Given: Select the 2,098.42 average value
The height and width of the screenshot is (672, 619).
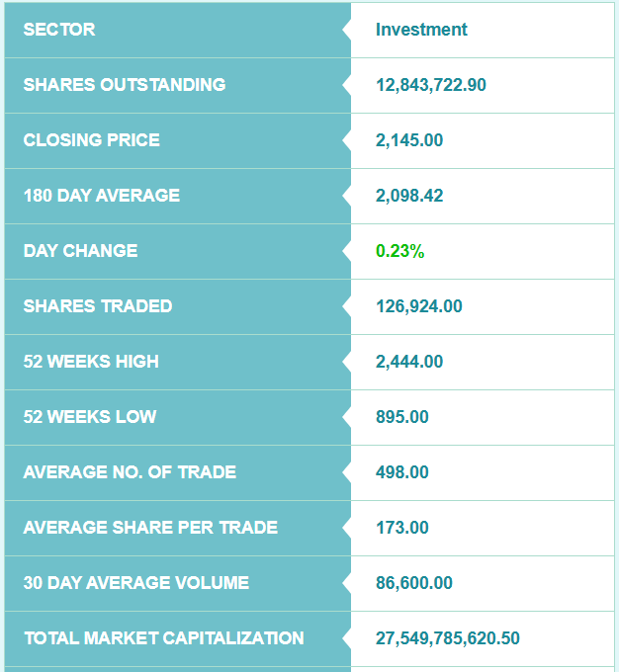Looking at the screenshot, I should tap(409, 196).
